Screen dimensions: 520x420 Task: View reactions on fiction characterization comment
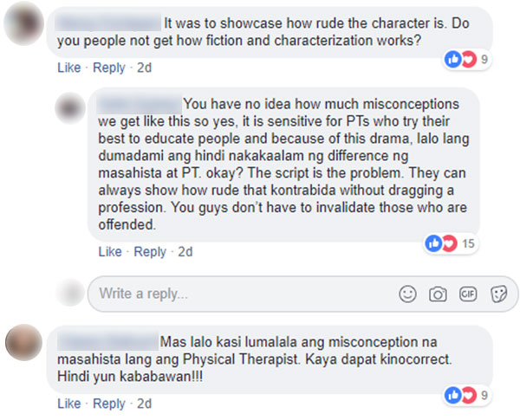pyautogui.click(x=467, y=60)
